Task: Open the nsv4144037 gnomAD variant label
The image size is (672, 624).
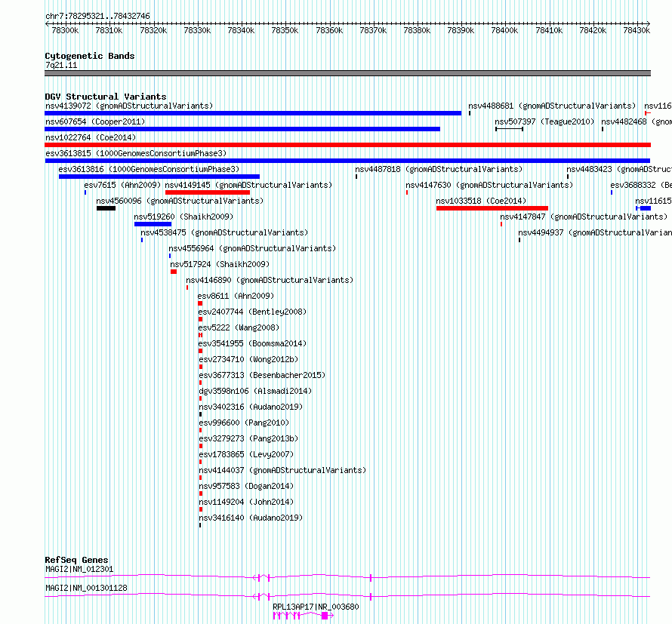Action: [x=283, y=470]
